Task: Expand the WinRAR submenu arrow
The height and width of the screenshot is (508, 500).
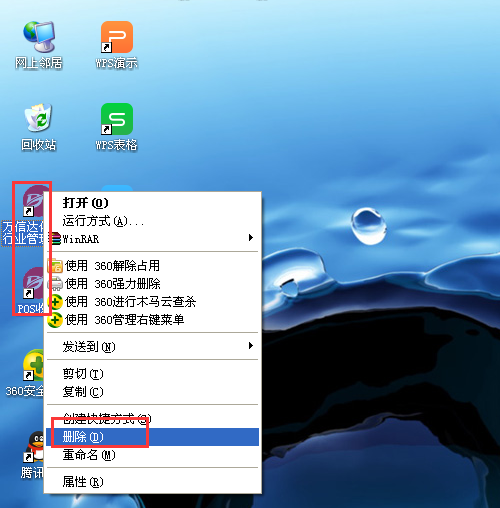Action: pyautogui.click(x=251, y=238)
